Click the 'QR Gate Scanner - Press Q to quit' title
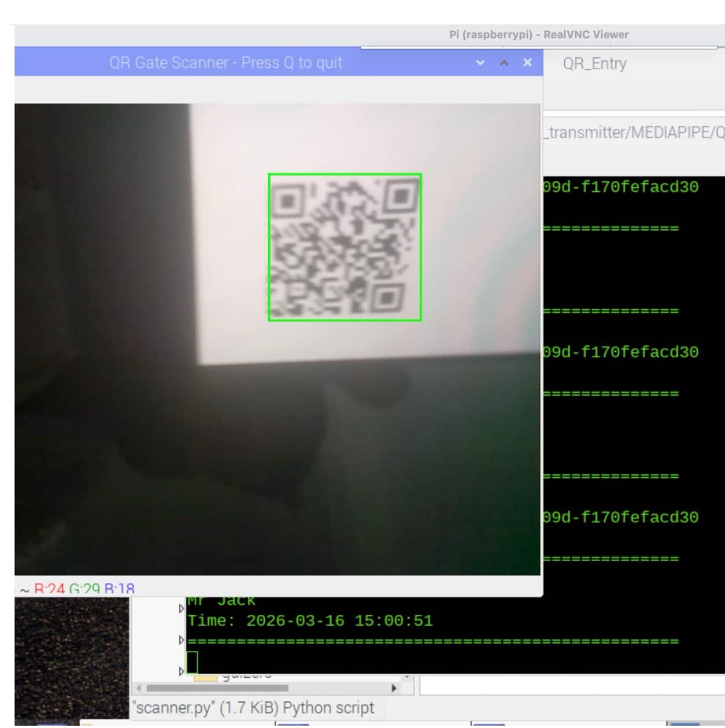Viewport: 725px width, 728px height. tap(226, 62)
